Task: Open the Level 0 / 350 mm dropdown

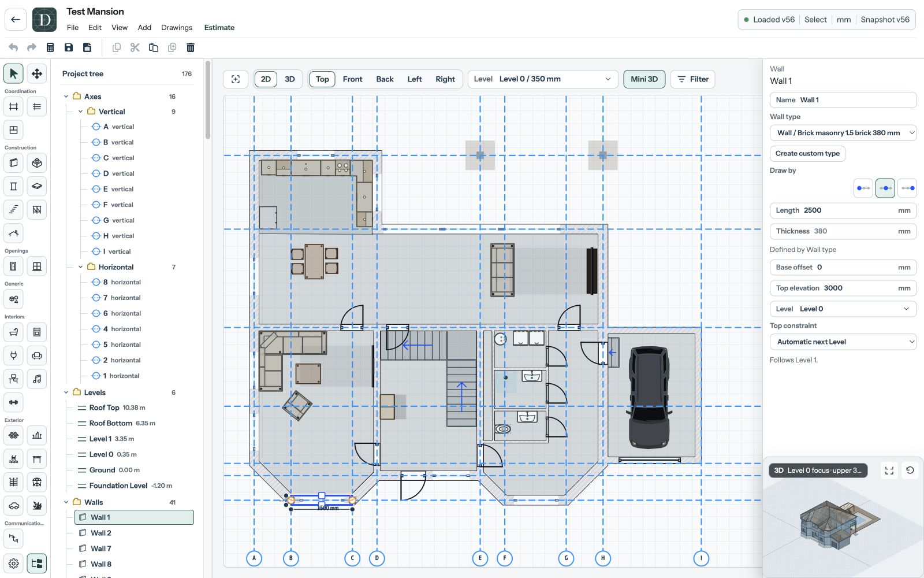Action: point(542,79)
